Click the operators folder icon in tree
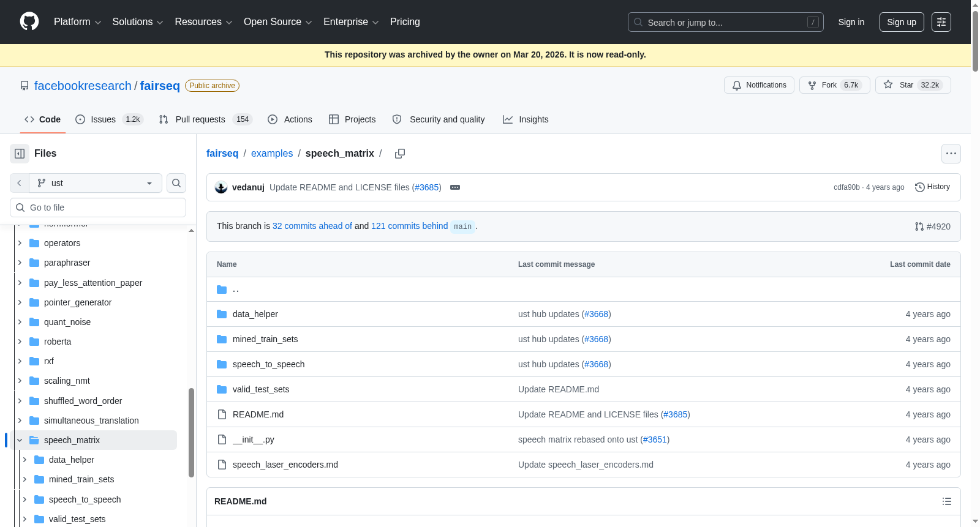The height and width of the screenshot is (527, 980). click(34, 243)
